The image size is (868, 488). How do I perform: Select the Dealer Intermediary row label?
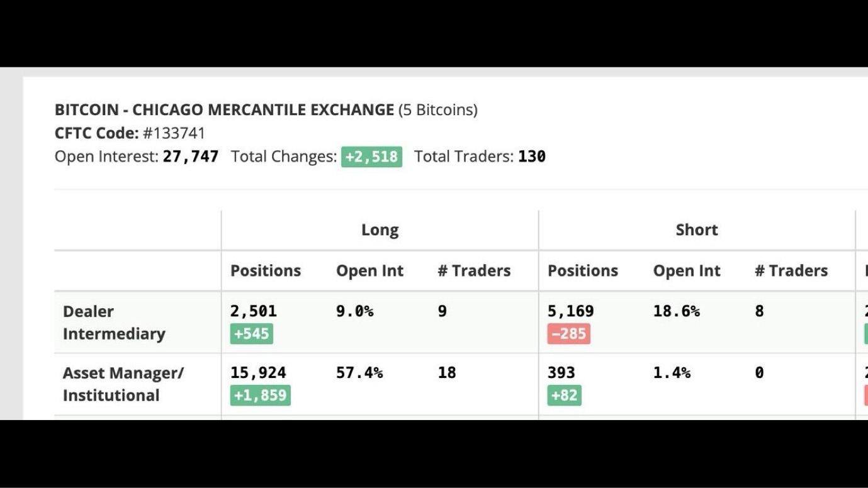point(114,323)
